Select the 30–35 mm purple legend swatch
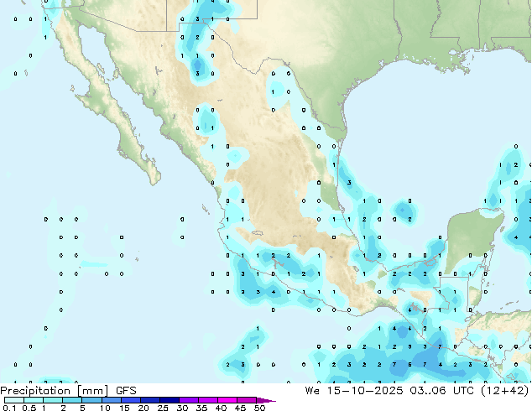532x411 pixels. click(188, 400)
